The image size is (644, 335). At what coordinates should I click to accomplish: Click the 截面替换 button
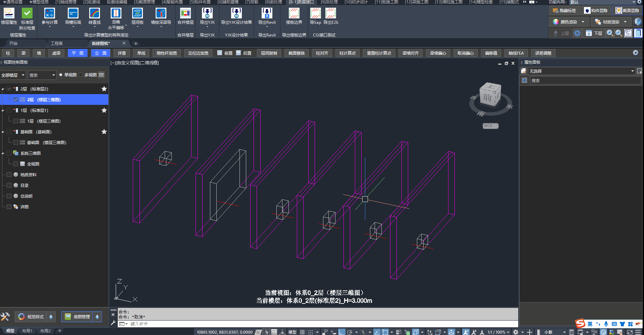click(x=297, y=53)
